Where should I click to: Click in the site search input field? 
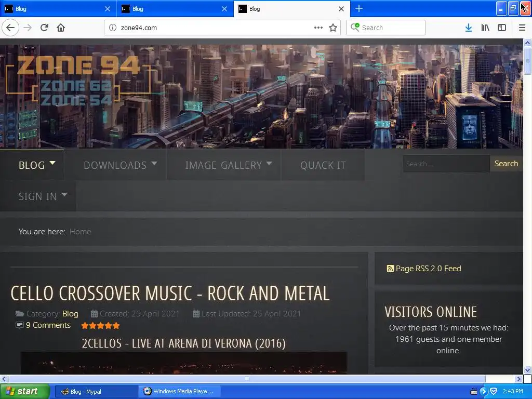(x=446, y=164)
